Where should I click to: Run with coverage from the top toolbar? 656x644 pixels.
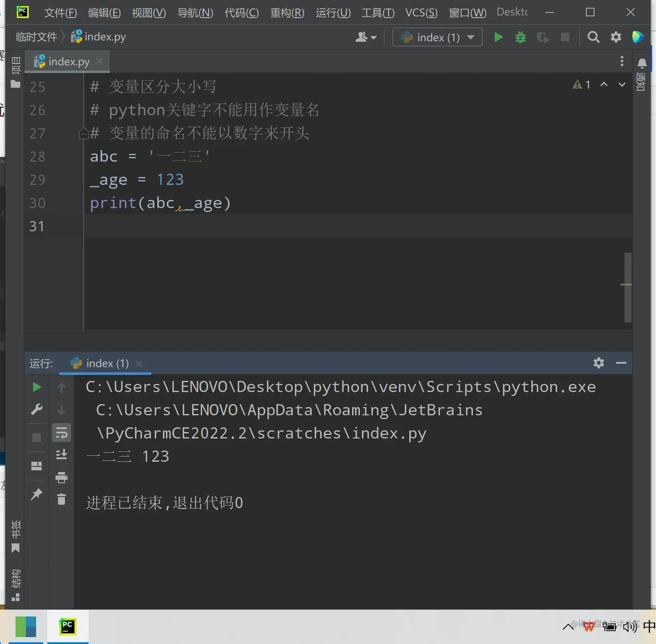pos(542,37)
